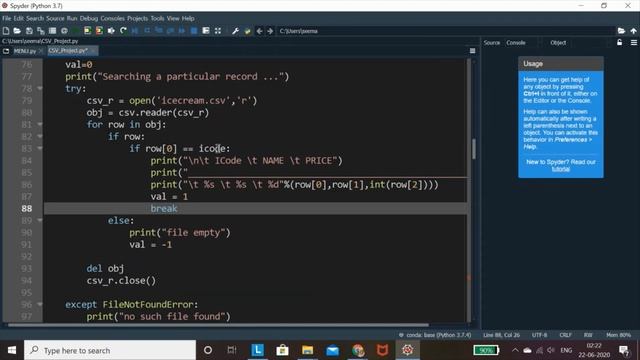Click the New file toolbar icon
640x360 pixels.
coord(6,31)
